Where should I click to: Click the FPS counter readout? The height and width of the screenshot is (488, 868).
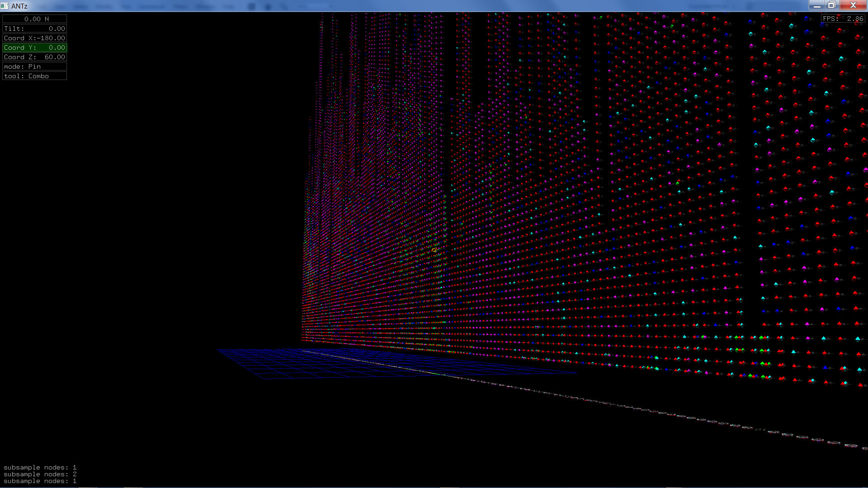[843, 19]
